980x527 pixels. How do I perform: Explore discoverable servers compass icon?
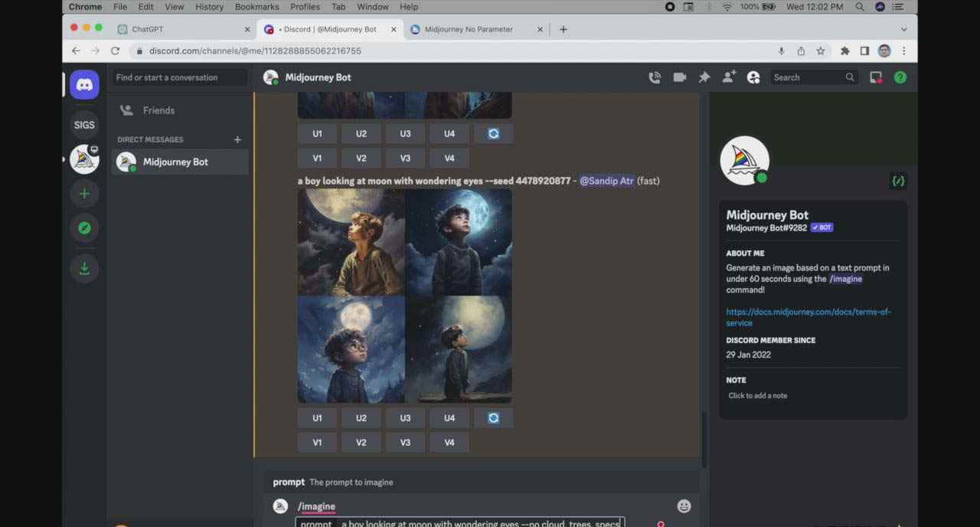(x=84, y=227)
